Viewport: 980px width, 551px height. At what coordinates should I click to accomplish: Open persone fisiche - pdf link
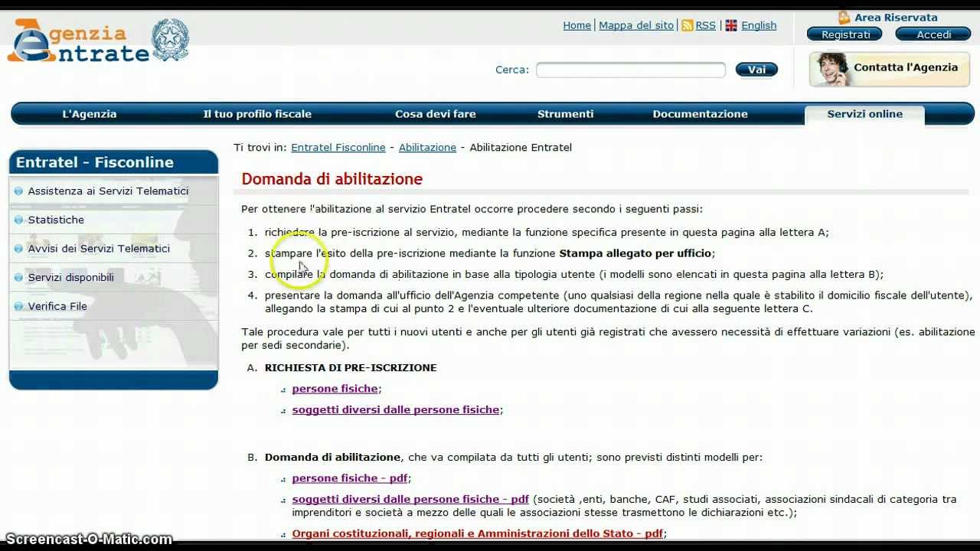coord(349,478)
